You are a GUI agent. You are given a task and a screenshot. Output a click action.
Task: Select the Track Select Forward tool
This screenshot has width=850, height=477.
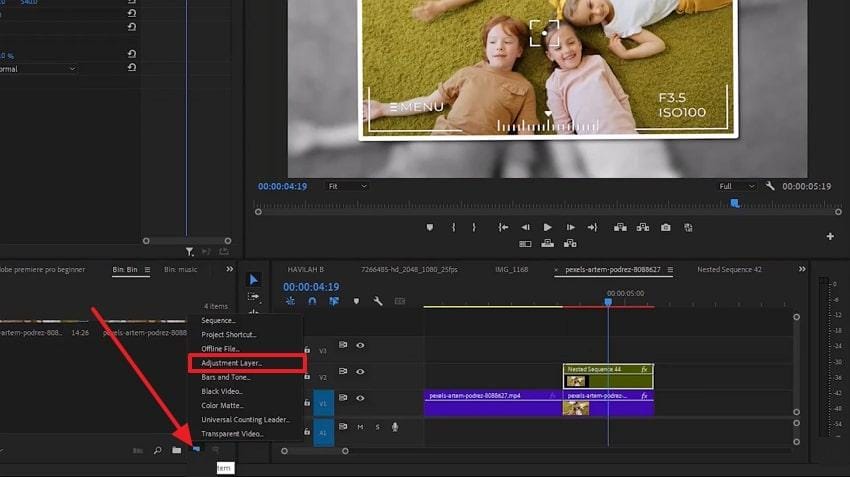(253, 296)
